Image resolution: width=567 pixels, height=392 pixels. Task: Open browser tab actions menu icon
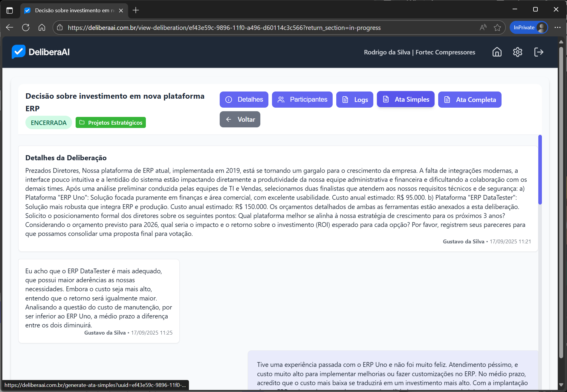click(x=10, y=10)
